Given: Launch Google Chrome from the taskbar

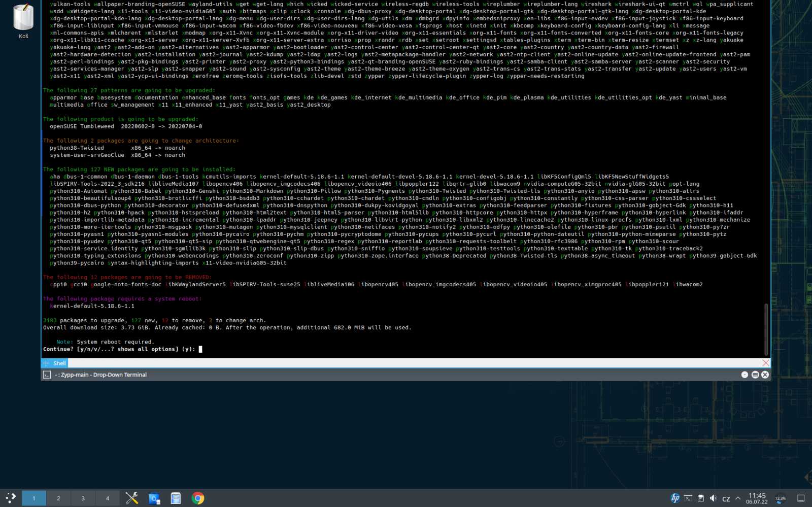Looking at the screenshot, I should (x=198, y=498).
